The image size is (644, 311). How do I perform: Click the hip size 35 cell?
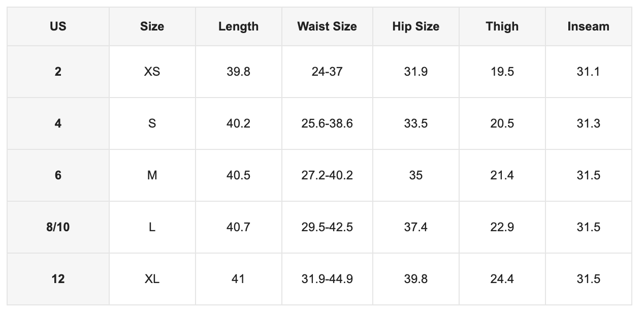pos(415,175)
